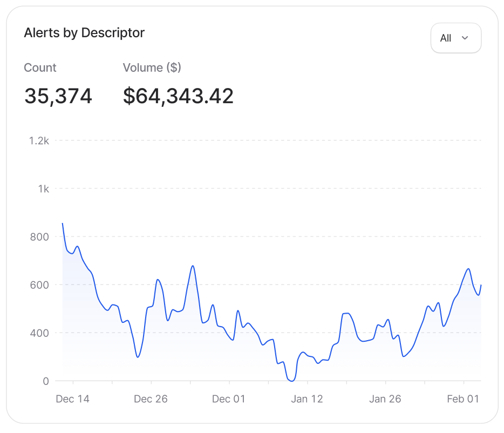
Task: Click the 800 y-axis label
Action: 39,237
